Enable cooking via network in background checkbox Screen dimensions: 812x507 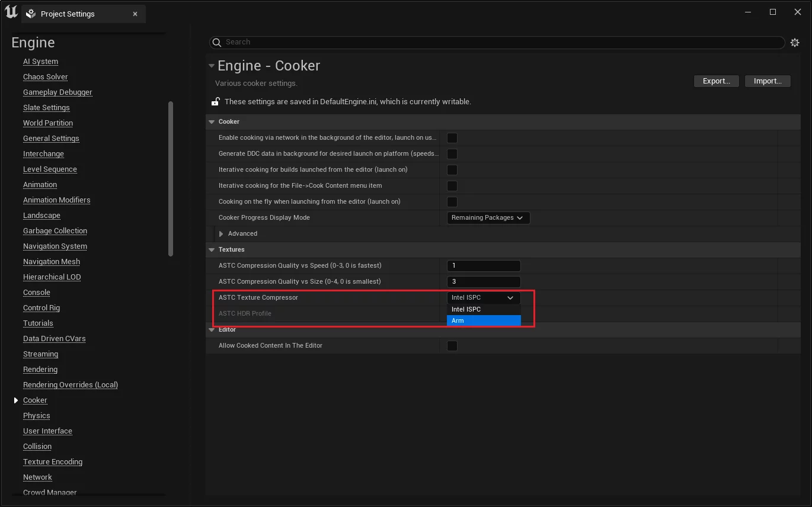[x=452, y=138]
